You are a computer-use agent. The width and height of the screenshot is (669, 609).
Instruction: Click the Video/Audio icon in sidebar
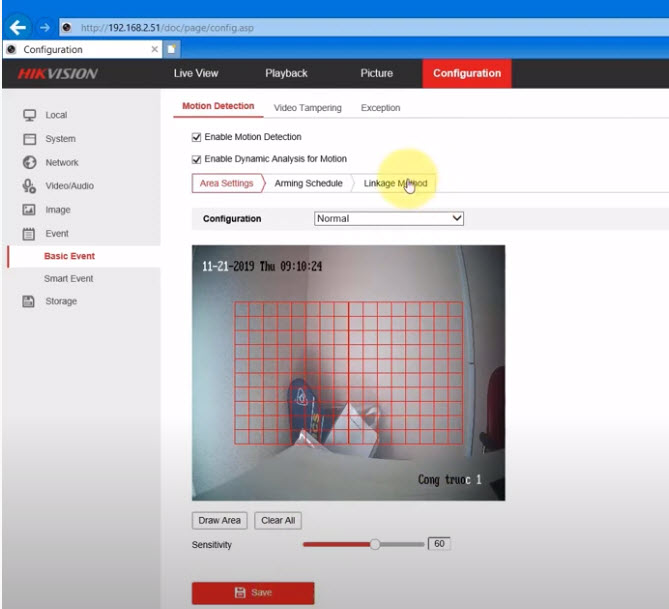click(29, 186)
